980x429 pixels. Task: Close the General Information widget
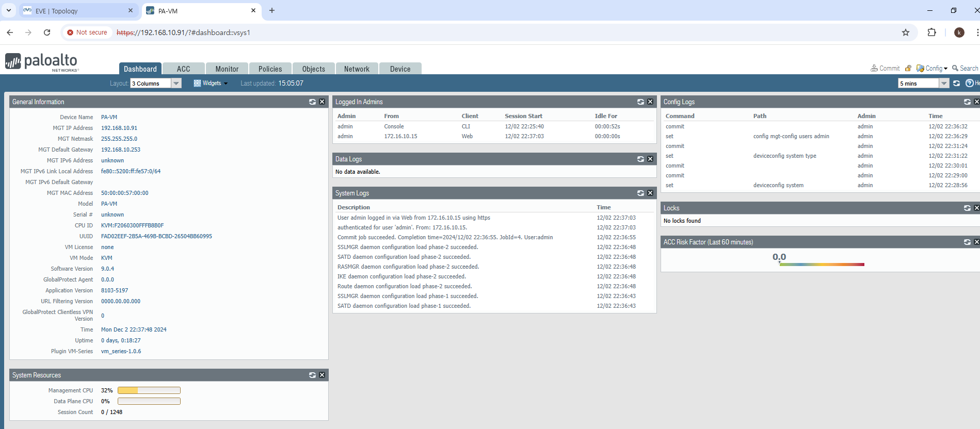pyautogui.click(x=322, y=102)
